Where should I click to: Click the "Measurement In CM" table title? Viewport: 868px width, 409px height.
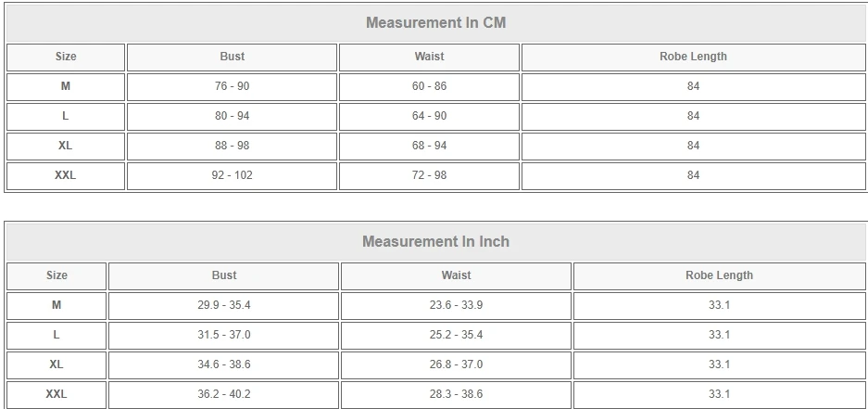point(435,22)
